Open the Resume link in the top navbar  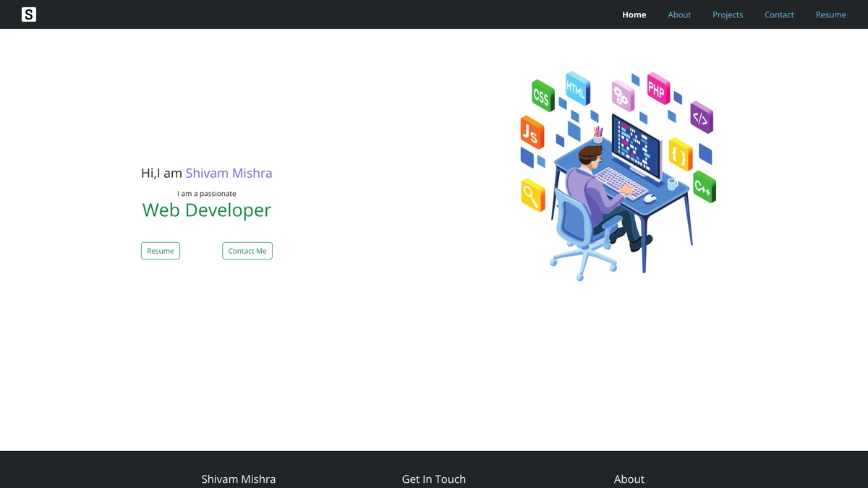point(830,14)
